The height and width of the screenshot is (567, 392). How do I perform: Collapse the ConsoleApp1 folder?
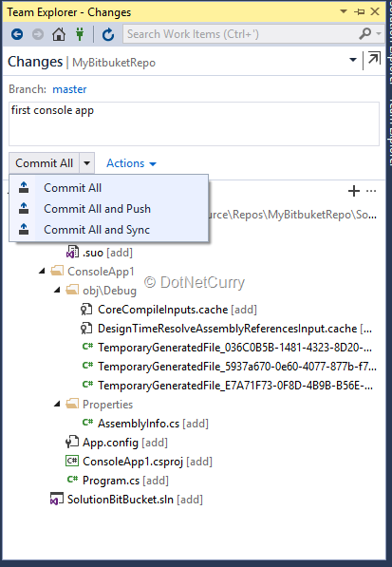(43, 271)
